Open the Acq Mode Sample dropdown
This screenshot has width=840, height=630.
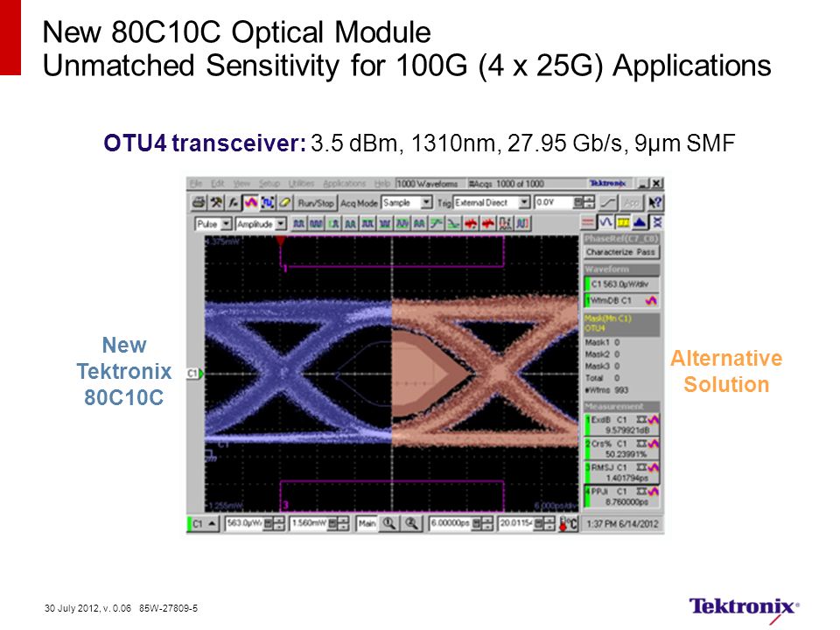pos(407,202)
